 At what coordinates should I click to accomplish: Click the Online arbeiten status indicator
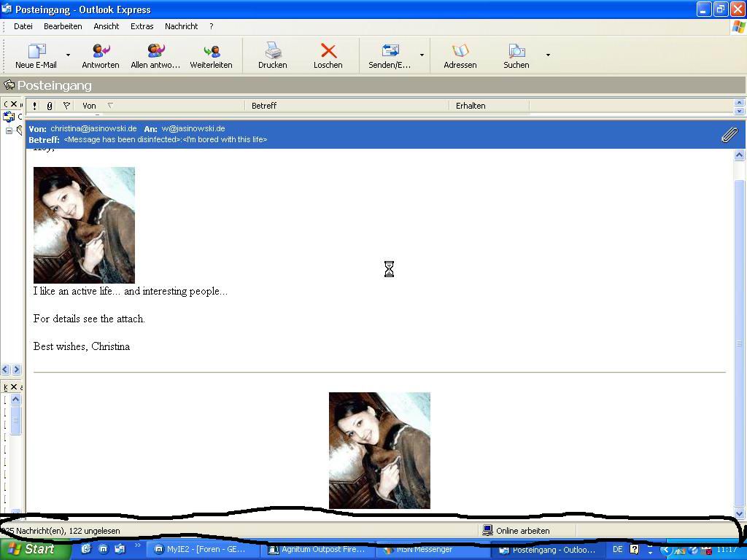pyautogui.click(x=516, y=531)
